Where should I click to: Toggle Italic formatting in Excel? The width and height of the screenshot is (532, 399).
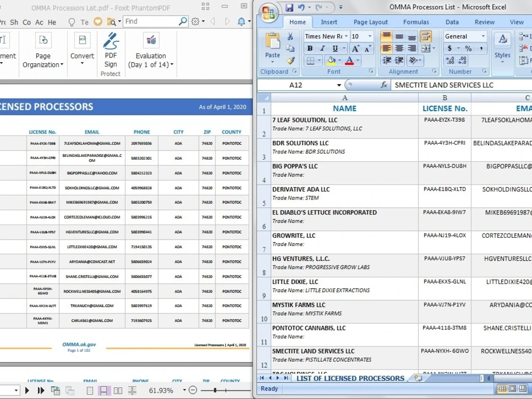click(x=323, y=48)
